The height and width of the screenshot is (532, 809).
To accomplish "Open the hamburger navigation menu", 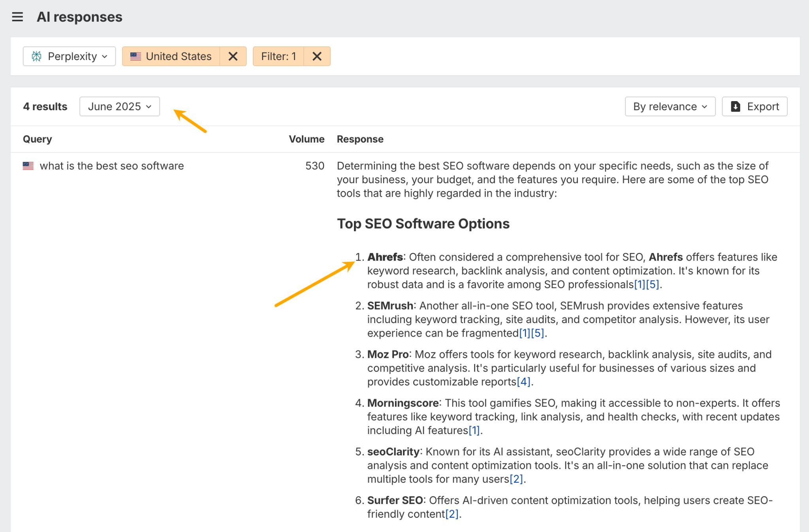I will pos(17,17).
